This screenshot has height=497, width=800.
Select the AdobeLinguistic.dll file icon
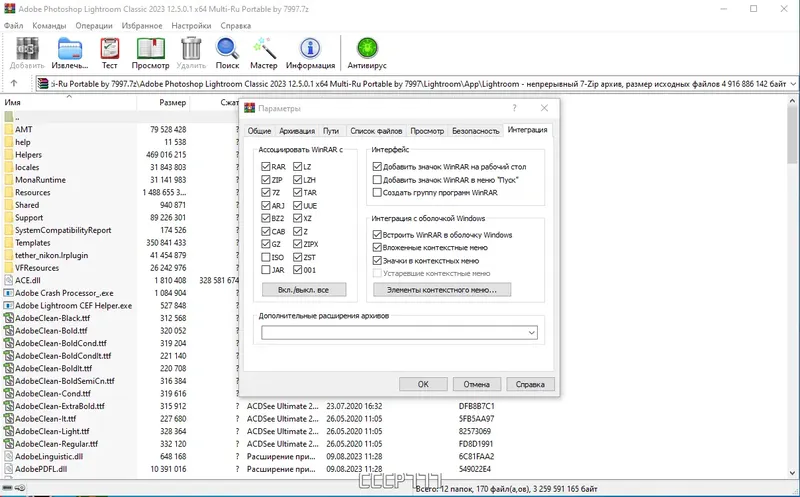click(9, 456)
